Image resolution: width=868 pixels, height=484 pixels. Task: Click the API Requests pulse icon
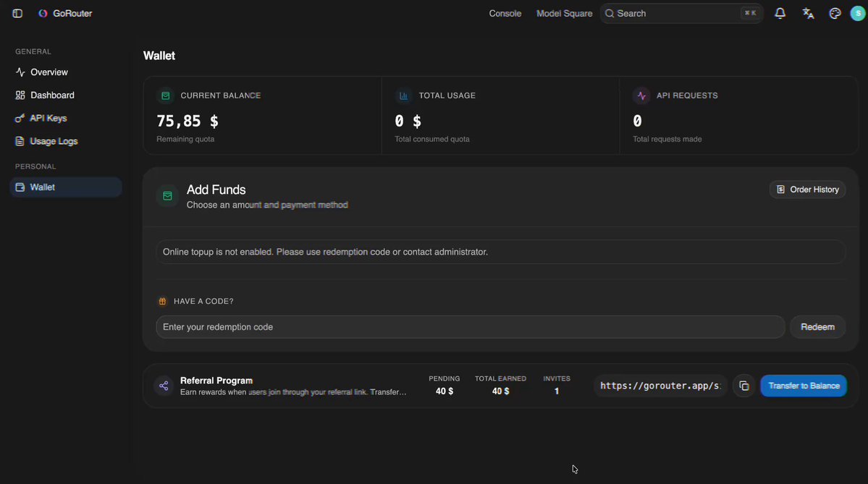point(641,95)
